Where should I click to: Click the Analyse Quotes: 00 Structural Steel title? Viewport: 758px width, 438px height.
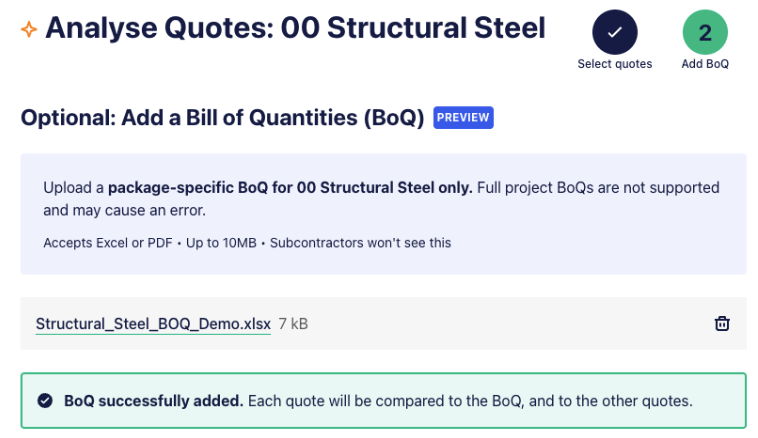tap(295, 28)
